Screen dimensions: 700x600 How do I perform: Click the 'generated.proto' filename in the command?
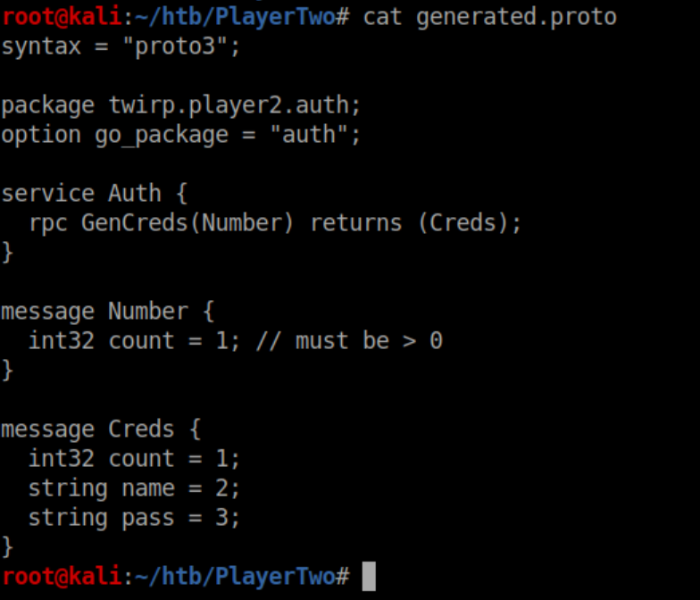[516, 16]
